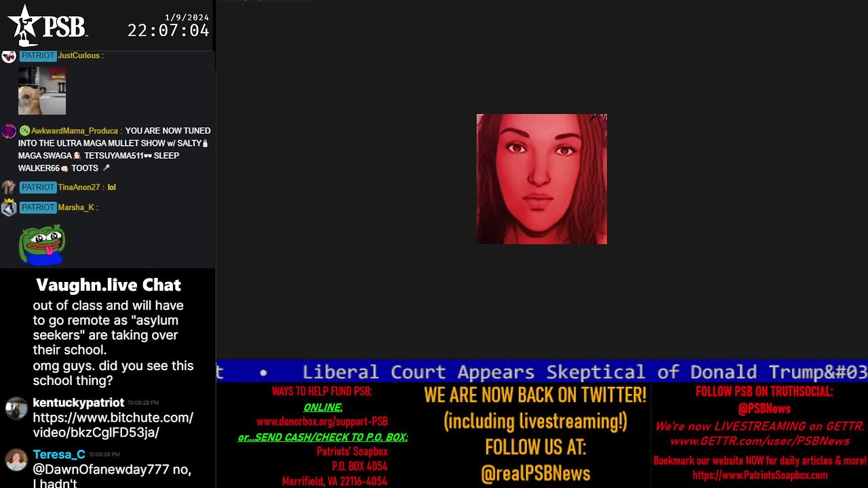This screenshot has width=868, height=488.
Task: Open the dog image posted by JustCurious
Action: [x=42, y=91]
